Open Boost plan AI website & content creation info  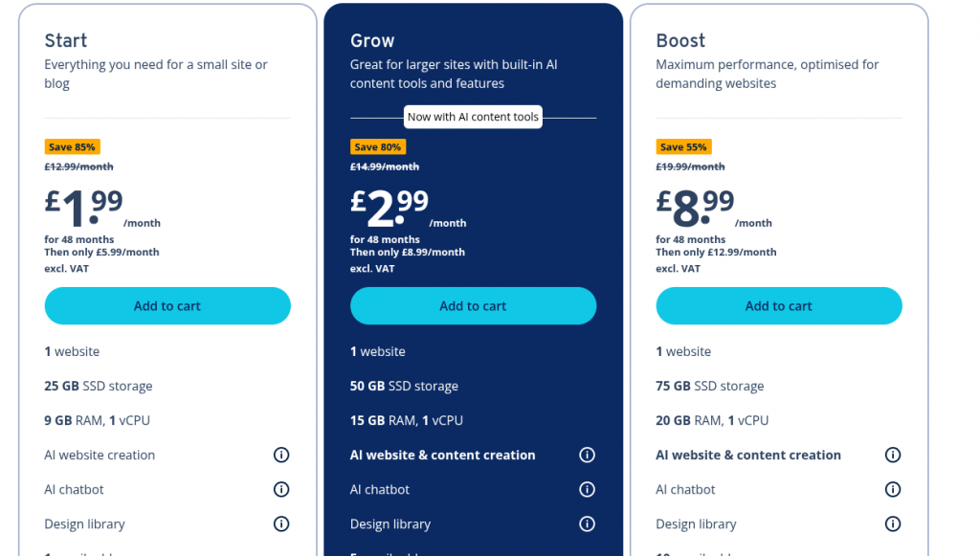pos(893,456)
